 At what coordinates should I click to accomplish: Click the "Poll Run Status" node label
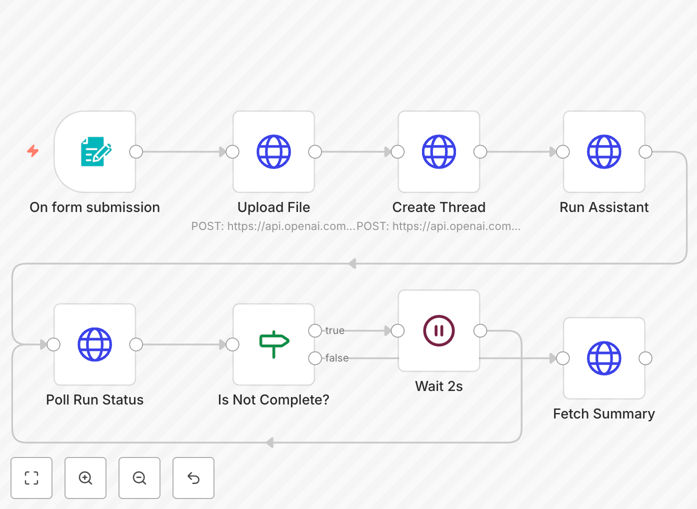(x=95, y=400)
